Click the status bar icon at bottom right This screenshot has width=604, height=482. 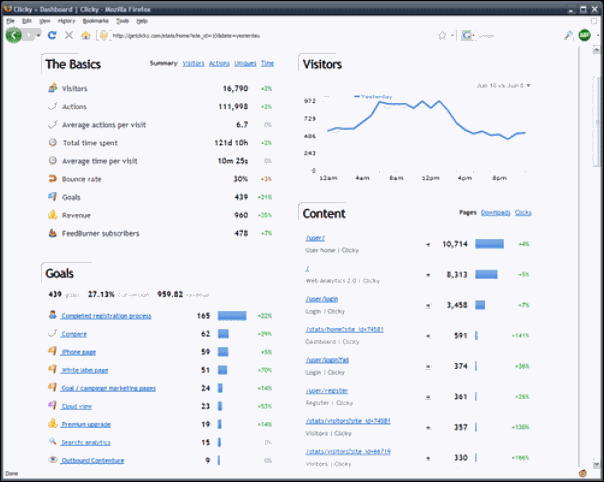[583, 474]
